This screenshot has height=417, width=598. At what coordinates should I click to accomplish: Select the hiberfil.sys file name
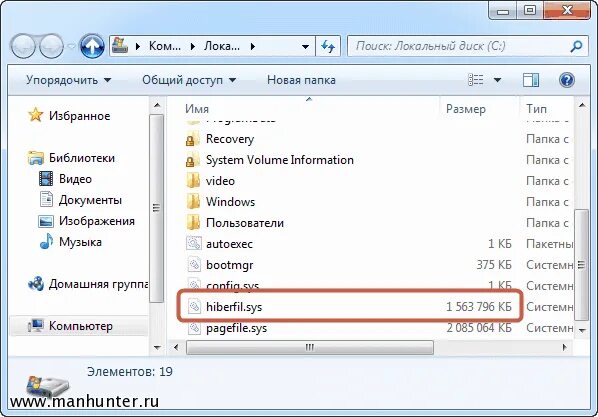(x=234, y=307)
